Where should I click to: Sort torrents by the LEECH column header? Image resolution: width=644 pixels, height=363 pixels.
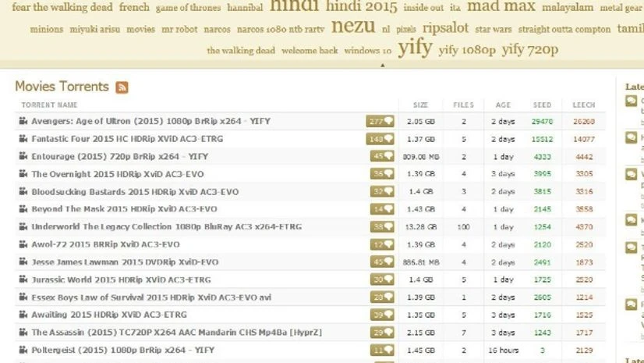pos(584,105)
